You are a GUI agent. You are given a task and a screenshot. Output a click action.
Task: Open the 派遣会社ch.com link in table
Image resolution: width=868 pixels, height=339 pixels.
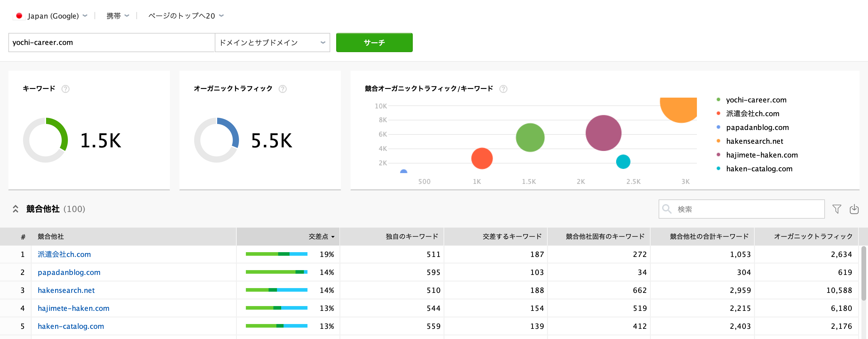[64, 254]
